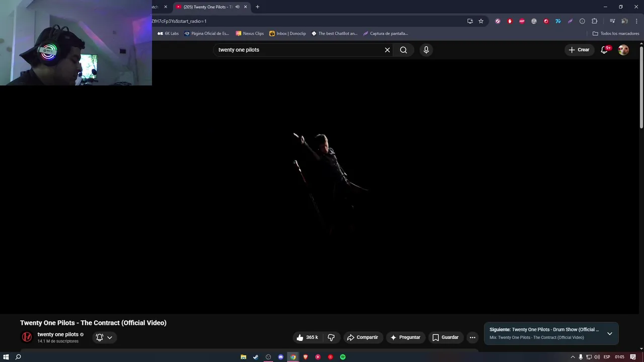
Task: Open Captura de pantalla bookmark
Action: point(385,34)
